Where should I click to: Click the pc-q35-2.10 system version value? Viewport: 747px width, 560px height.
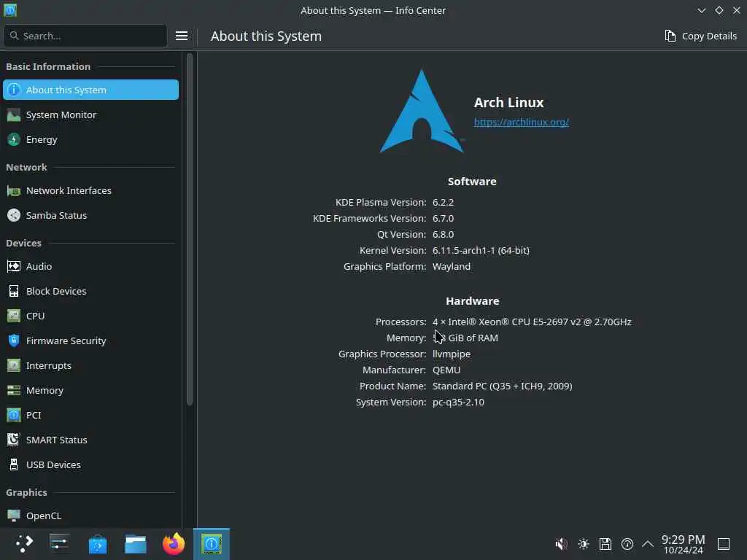pos(458,402)
